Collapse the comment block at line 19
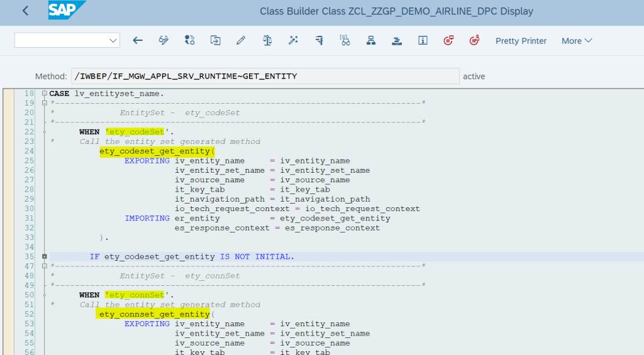The image size is (644, 355). 45,103
